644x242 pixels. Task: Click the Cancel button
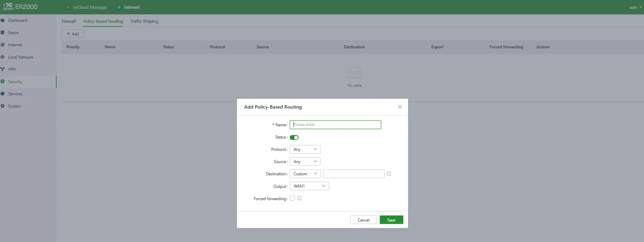[363, 220]
